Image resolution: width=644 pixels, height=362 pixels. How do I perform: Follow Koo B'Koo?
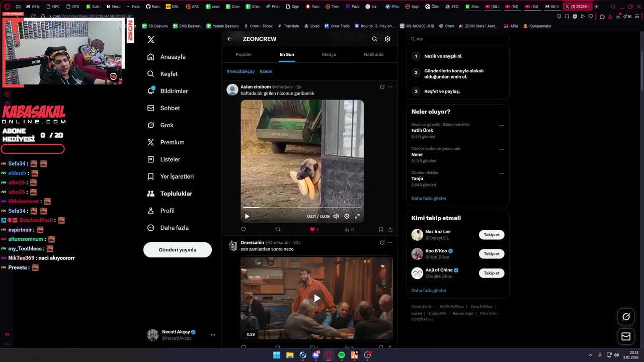coord(492,254)
